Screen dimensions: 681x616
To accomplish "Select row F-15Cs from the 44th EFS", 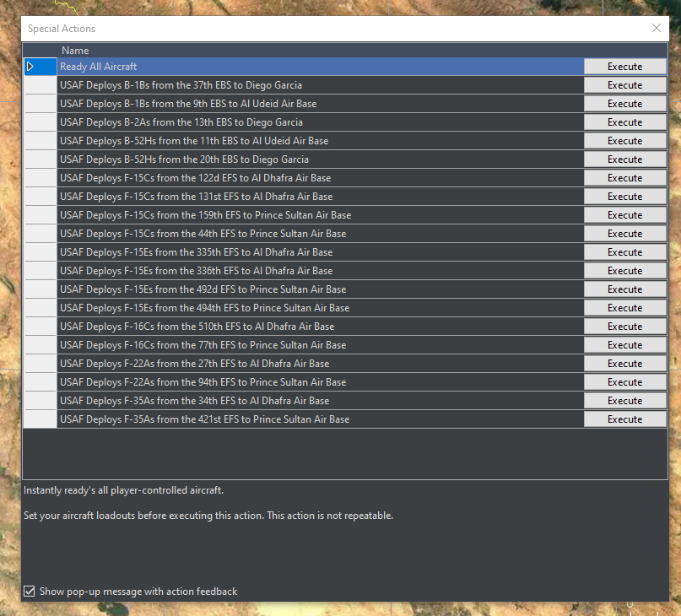I will [320, 234].
